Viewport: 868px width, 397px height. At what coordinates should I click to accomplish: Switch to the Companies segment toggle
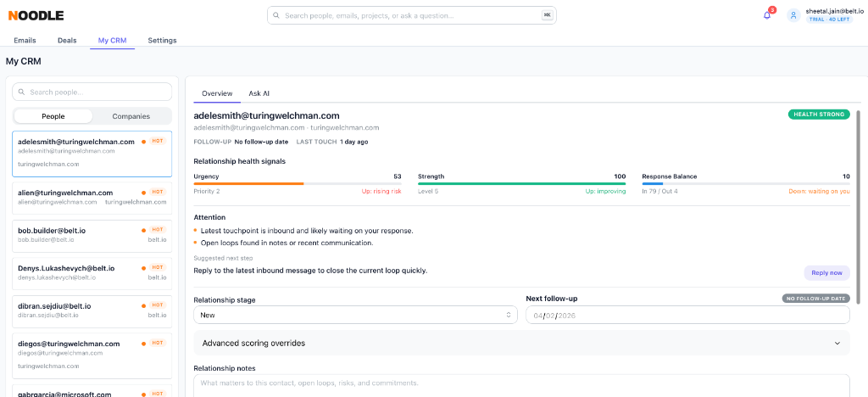pos(131,116)
